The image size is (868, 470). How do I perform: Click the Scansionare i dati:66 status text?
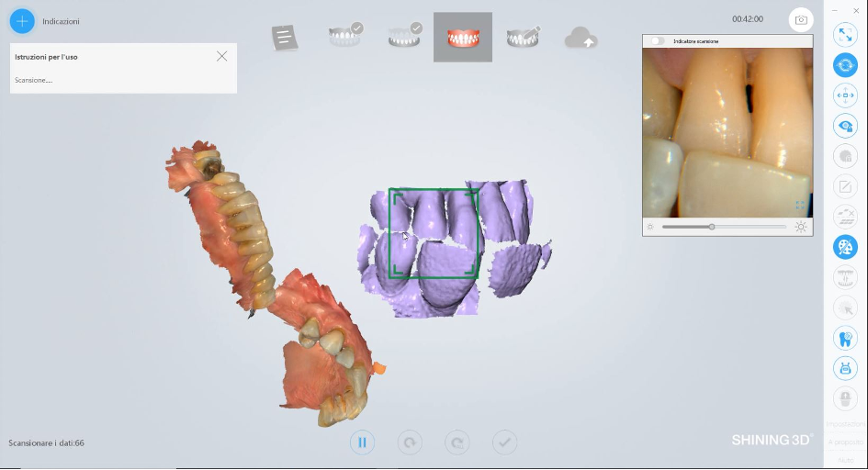point(47,442)
